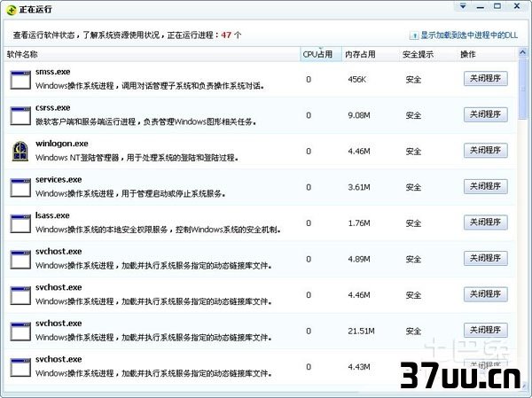
Task: Click the icon next to 显示加载到选中进程中的DLL
Action: pos(414,35)
